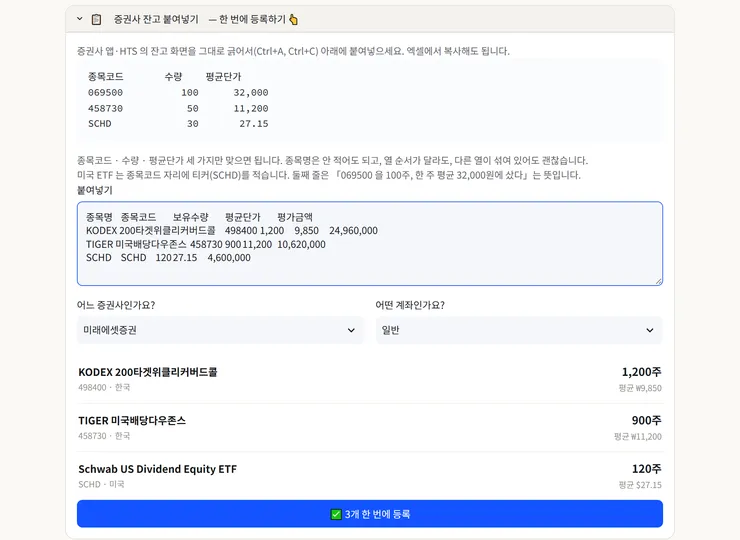Click the 어떤 계좌인가요? label
Viewport: 740px width, 540px height.
click(x=410, y=305)
